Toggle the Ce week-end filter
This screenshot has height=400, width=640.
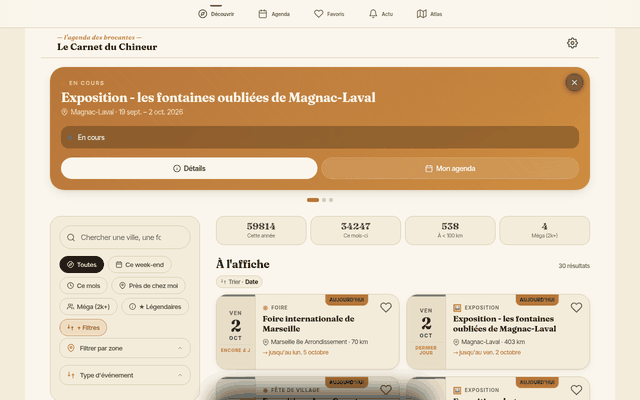(140, 264)
